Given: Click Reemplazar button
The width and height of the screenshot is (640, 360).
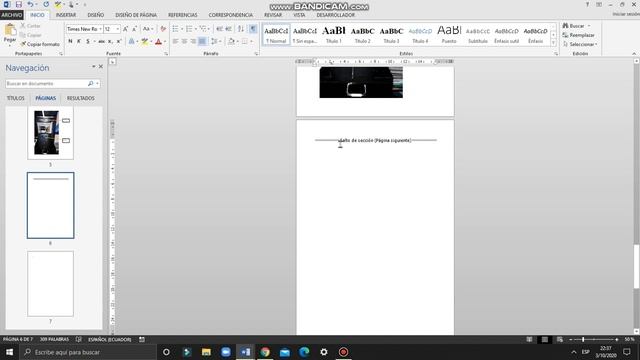Looking at the screenshot, I should click(578, 35).
